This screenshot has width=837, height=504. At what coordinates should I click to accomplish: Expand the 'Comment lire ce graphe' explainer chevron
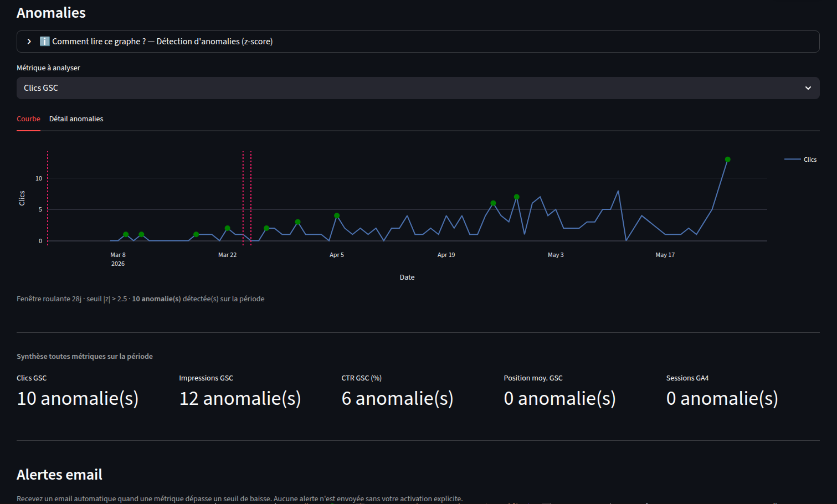[x=29, y=42]
